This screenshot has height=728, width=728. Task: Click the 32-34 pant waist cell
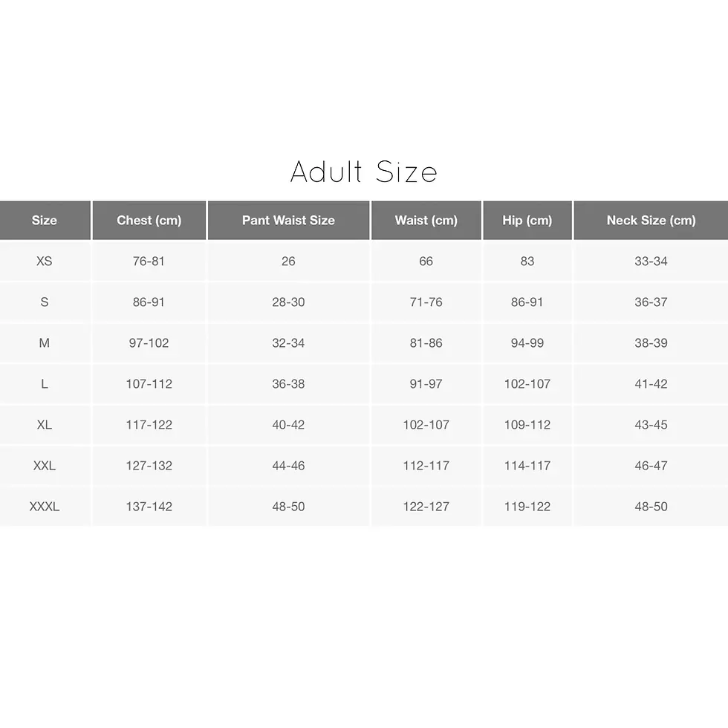[x=288, y=343]
